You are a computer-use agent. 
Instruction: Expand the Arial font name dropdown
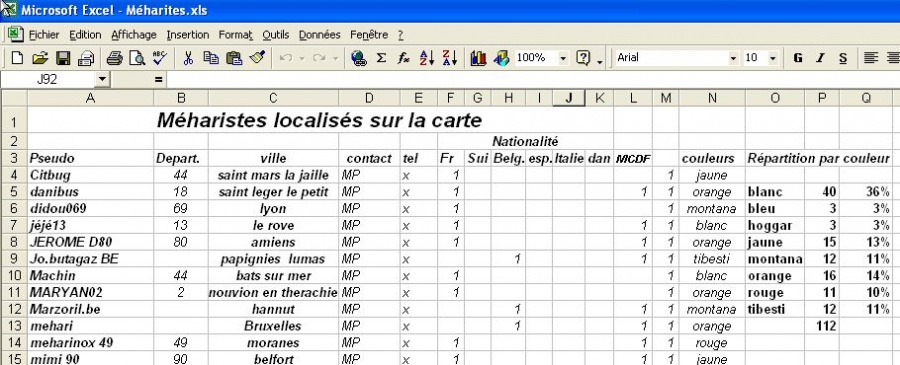(x=733, y=58)
